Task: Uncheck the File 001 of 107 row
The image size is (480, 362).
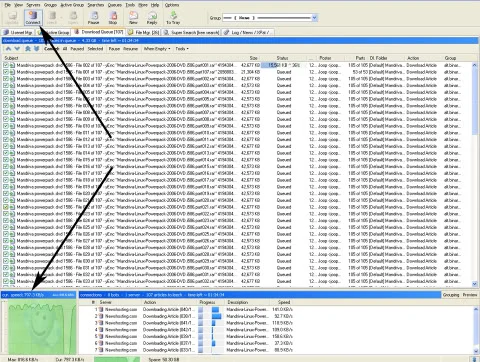Action: tap(6, 72)
